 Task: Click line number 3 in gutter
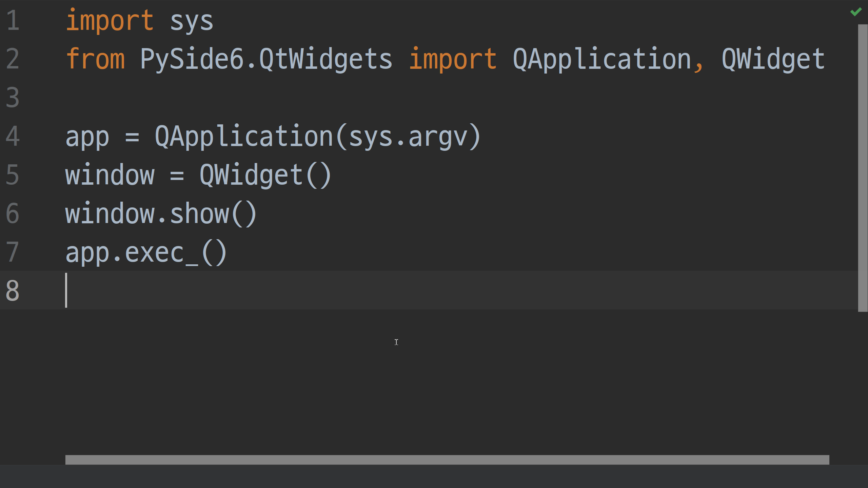point(13,98)
